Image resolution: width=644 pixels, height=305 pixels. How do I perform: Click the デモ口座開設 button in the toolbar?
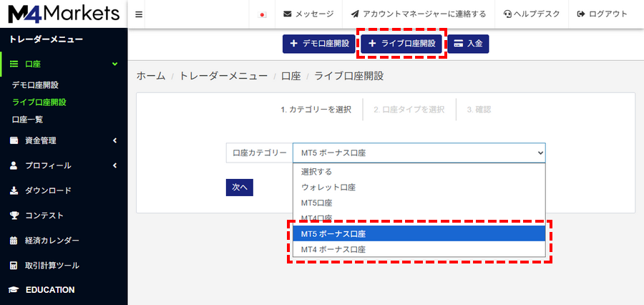point(319,44)
